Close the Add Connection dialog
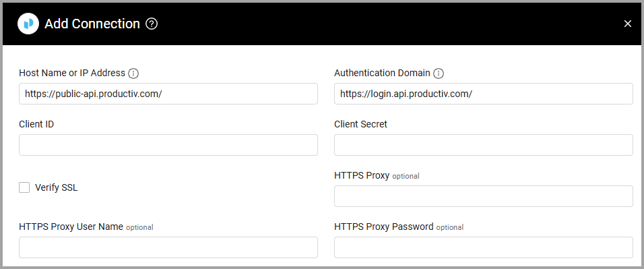The height and width of the screenshot is (269, 644). 628,24
